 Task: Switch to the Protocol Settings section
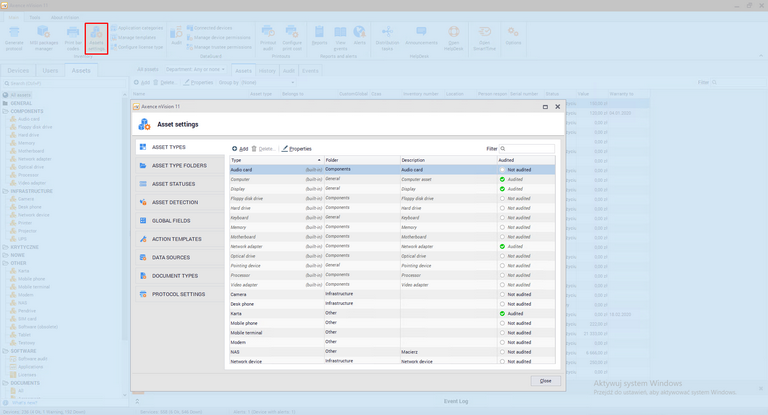pyautogui.click(x=178, y=294)
